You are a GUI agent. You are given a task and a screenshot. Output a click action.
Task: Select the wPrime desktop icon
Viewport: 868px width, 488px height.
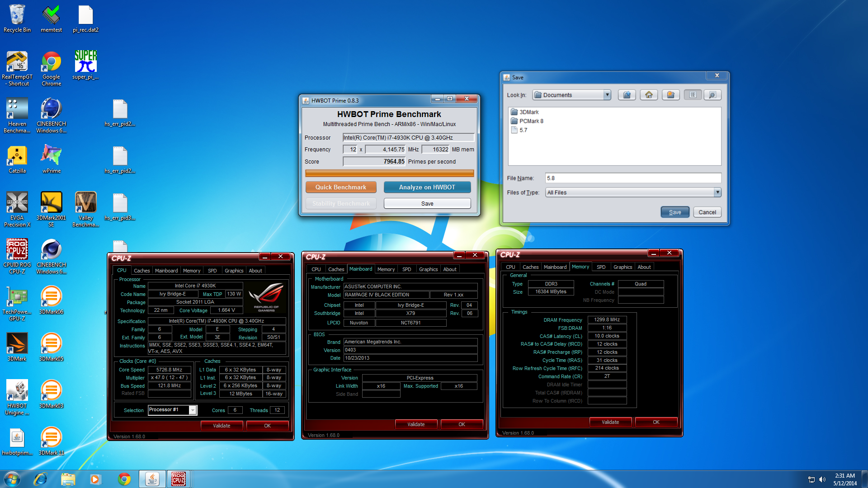point(51,160)
